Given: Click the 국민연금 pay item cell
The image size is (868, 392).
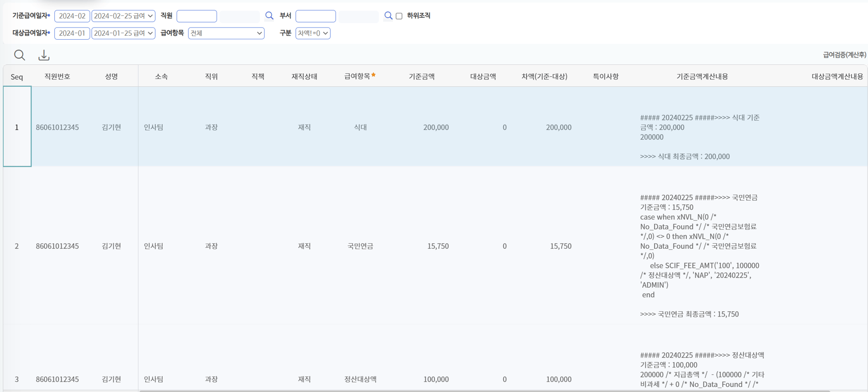Looking at the screenshot, I should 360,246.
